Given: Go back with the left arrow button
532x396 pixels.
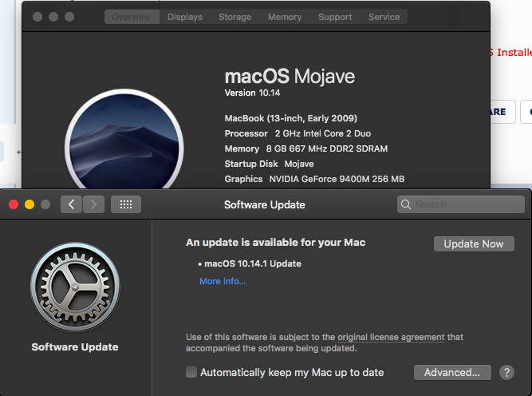Looking at the screenshot, I should [x=71, y=204].
